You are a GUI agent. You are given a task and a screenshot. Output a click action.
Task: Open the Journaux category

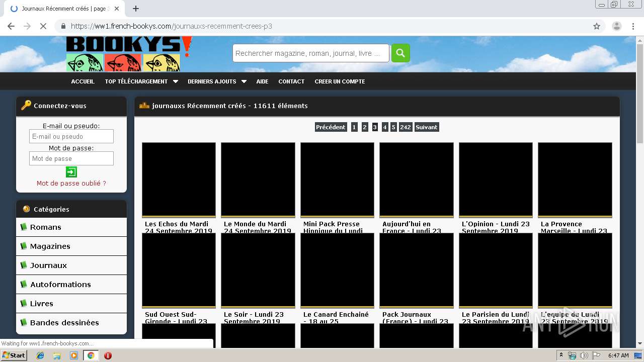coord(48,265)
